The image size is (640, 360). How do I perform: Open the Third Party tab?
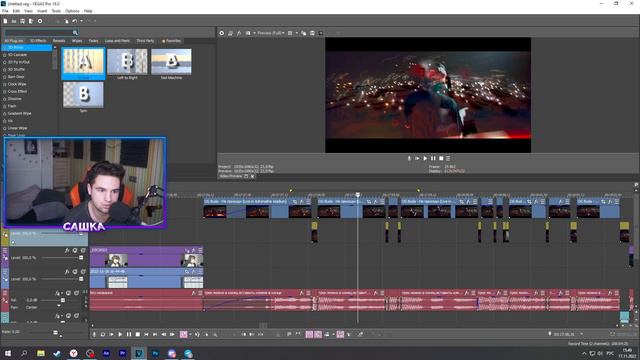tap(145, 41)
